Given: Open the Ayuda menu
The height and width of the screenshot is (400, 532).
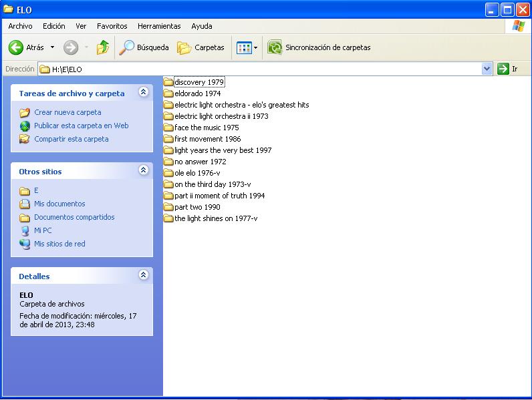Looking at the screenshot, I should tap(202, 26).
